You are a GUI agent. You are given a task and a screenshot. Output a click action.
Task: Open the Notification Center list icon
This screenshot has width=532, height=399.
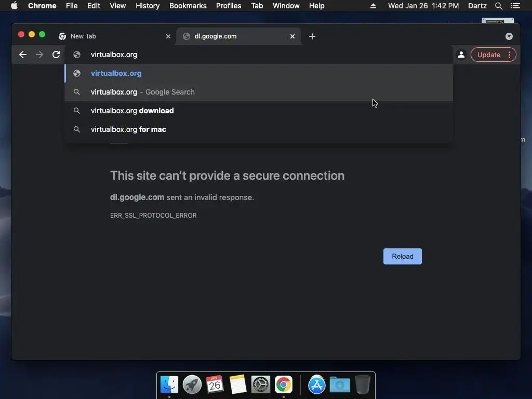coord(515,6)
